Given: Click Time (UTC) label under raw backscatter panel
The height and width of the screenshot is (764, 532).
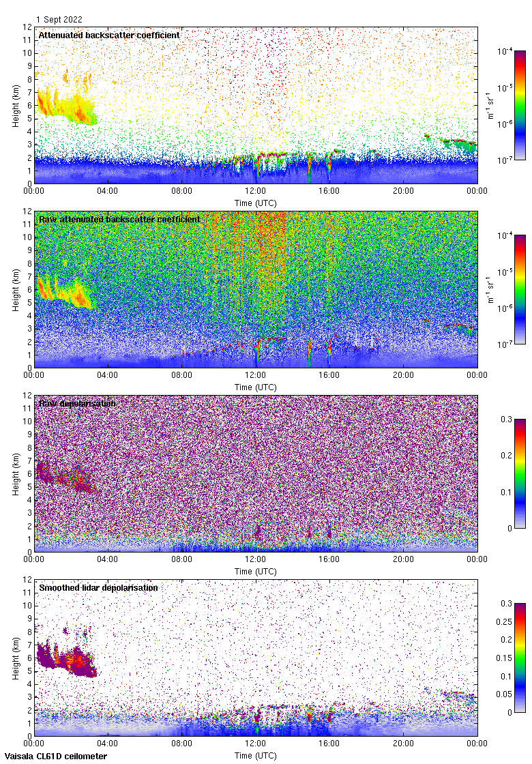Looking at the screenshot, I should 255,387.
